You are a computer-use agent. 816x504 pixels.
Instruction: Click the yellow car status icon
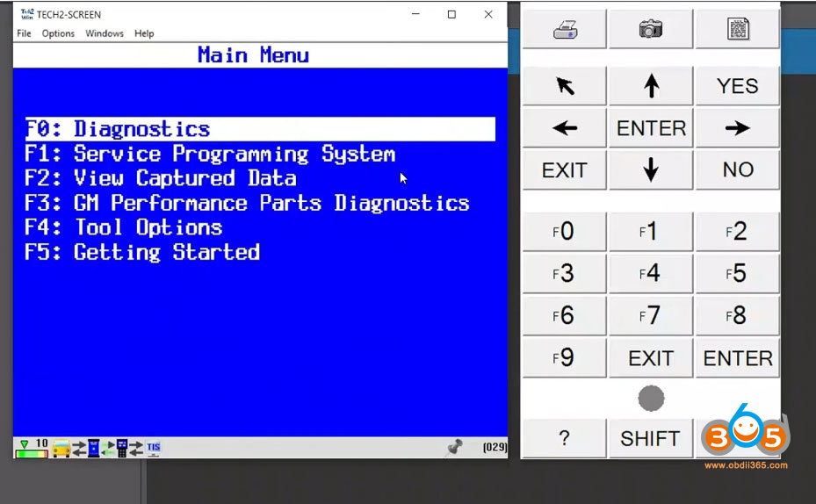tap(61, 449)
